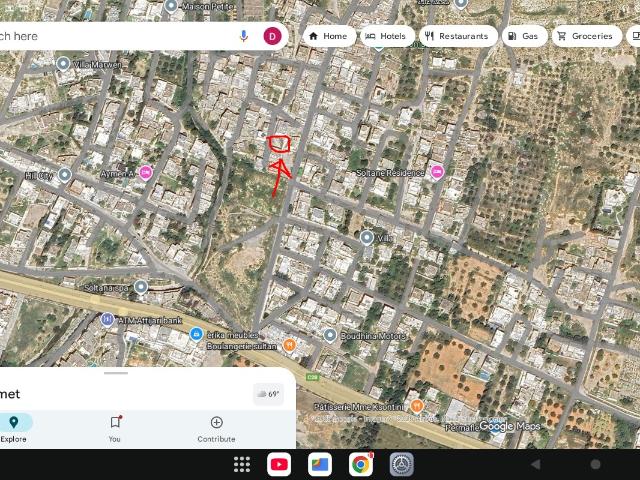640x480 pixels.
Task: Select the Home filter chip
Action: [328, 36]
